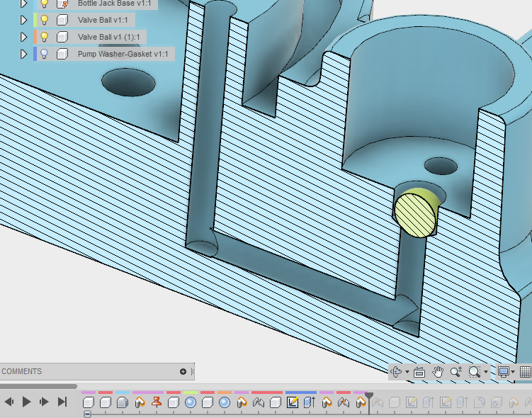Add a comment with the plus icon
Screen dimensions: 532x418
coord(183,371)
